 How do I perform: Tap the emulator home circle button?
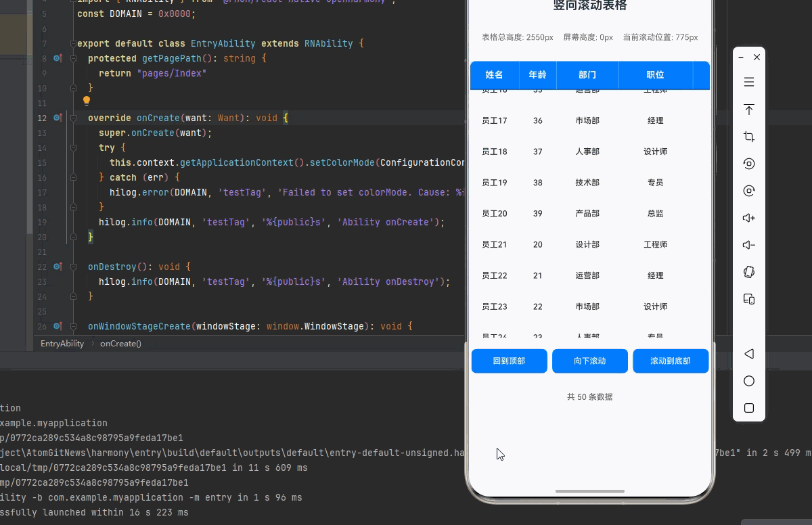pos(749,381)
